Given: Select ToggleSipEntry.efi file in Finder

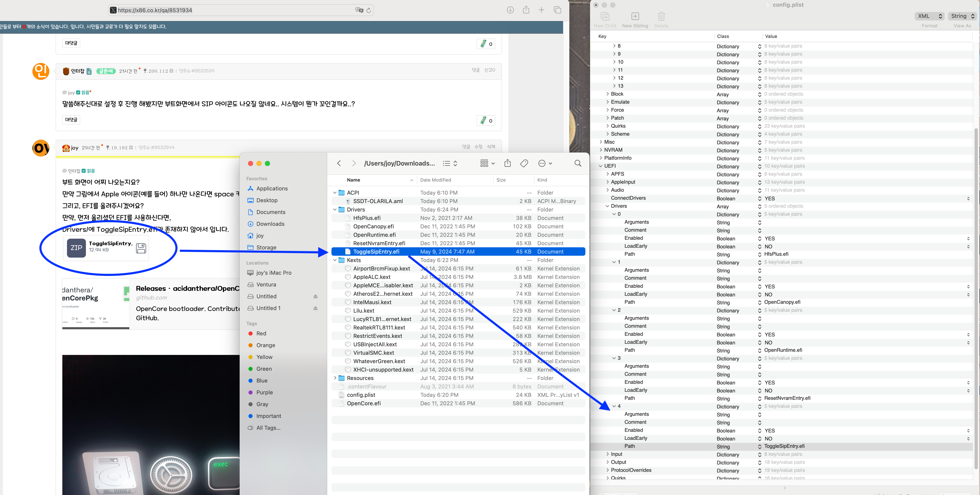Looking at the screenshot, I should [x=458, y=252].
